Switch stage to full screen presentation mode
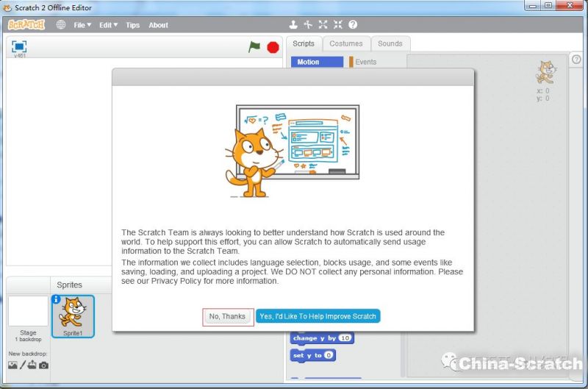 19,46
